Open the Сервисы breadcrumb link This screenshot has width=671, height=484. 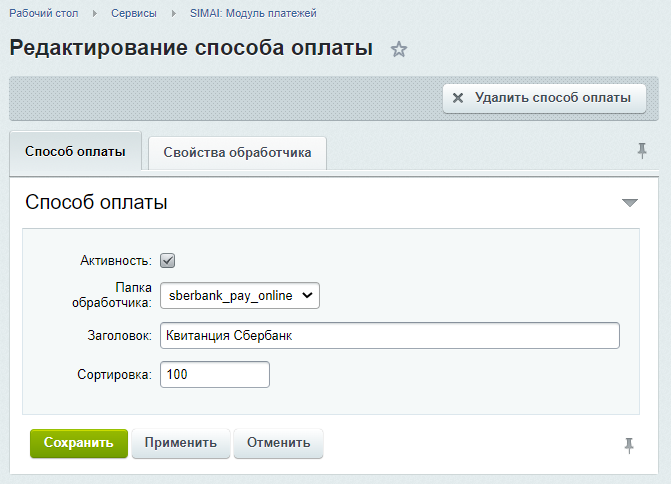(134, 13)
